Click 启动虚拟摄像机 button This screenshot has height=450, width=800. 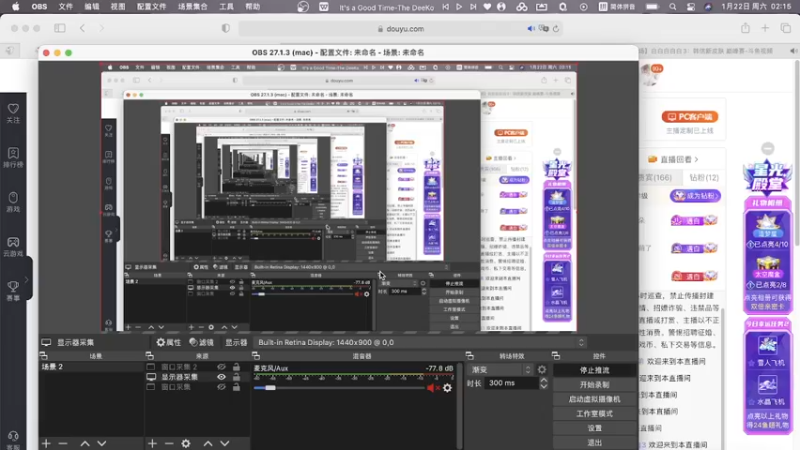point(594,399)
